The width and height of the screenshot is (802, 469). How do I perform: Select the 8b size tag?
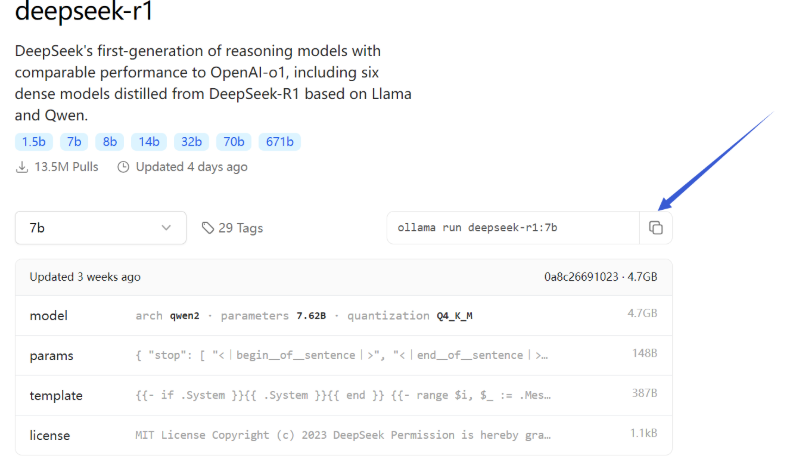coord(109,142)
